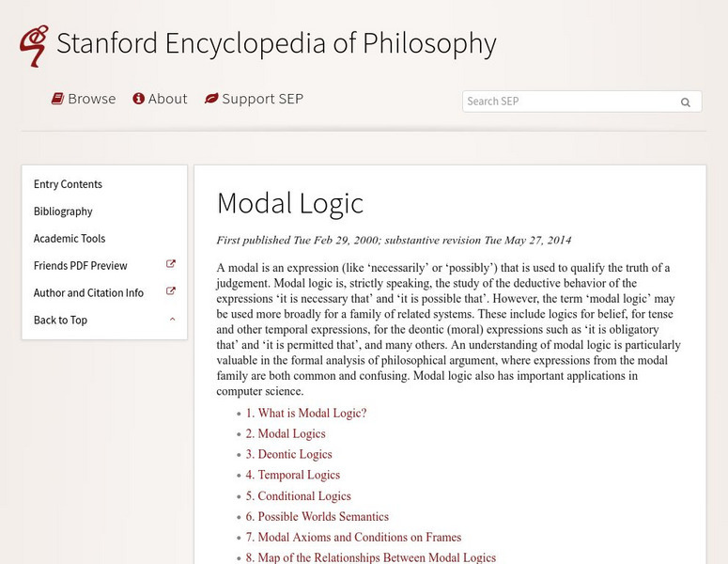Click the search magnifier icon
The height and width of the screenshot is (564, 728).
pyautogui.click(x=686, y=102)
